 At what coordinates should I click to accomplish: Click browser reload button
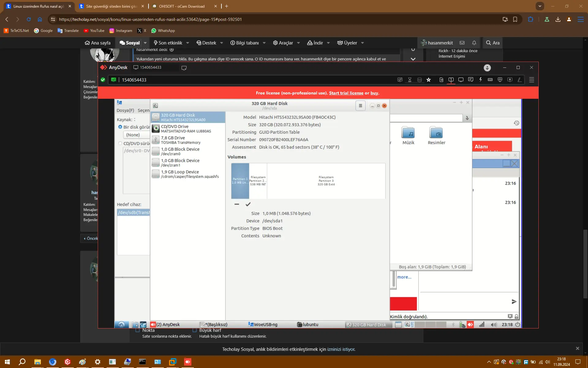29,19
